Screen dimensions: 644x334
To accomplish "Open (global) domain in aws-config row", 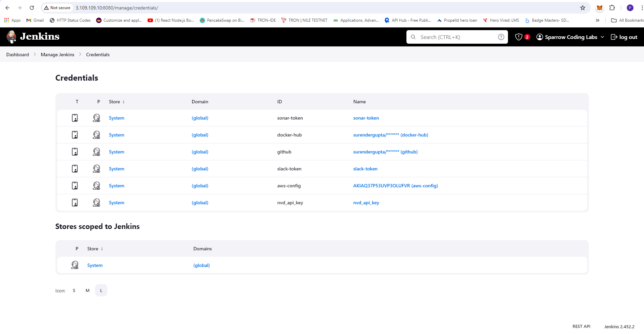I will (200, 186).
